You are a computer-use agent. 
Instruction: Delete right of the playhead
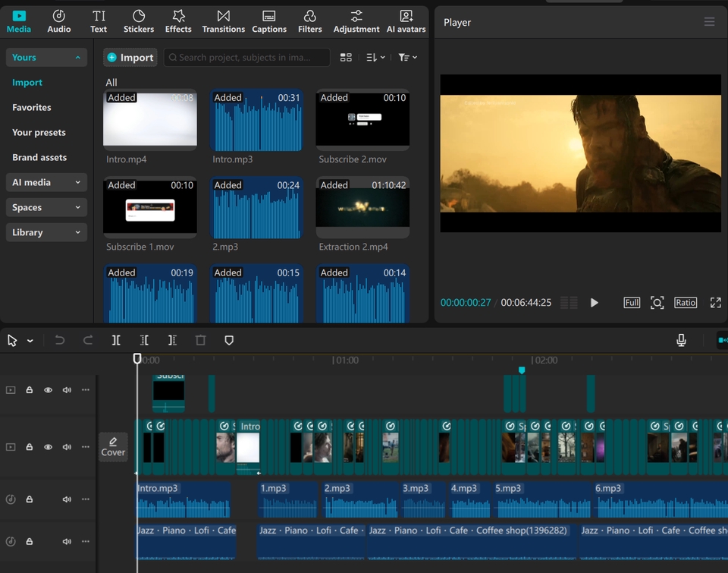coord(172,340)
